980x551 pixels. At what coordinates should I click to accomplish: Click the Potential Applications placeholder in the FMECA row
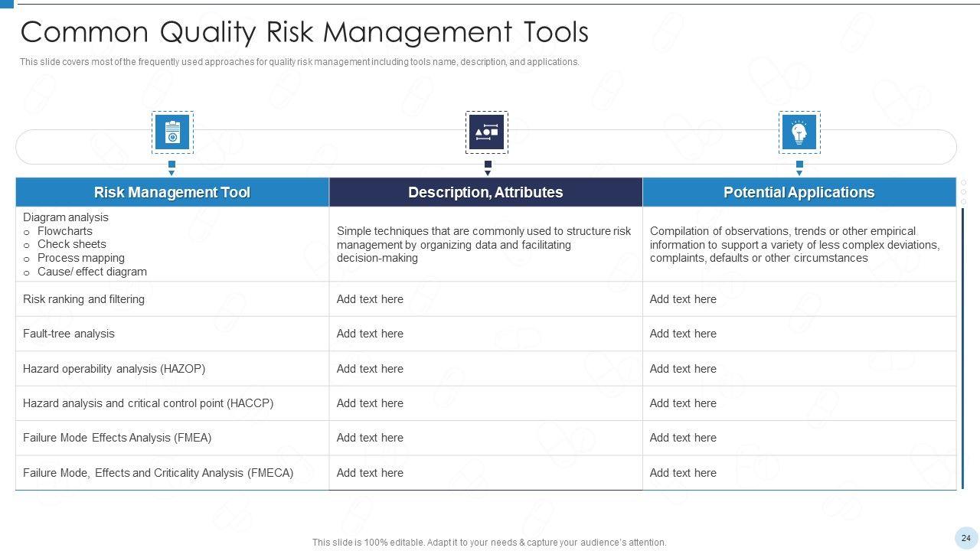683,473
